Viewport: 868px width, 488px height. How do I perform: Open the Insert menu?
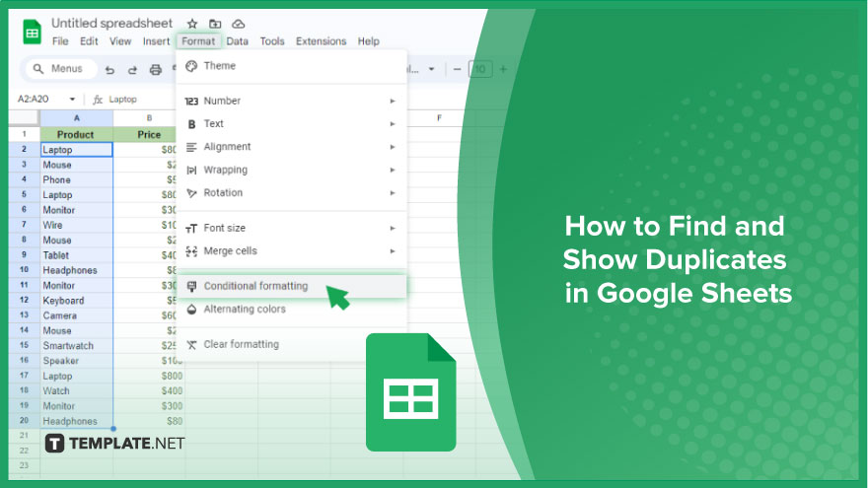pos(156,41)
